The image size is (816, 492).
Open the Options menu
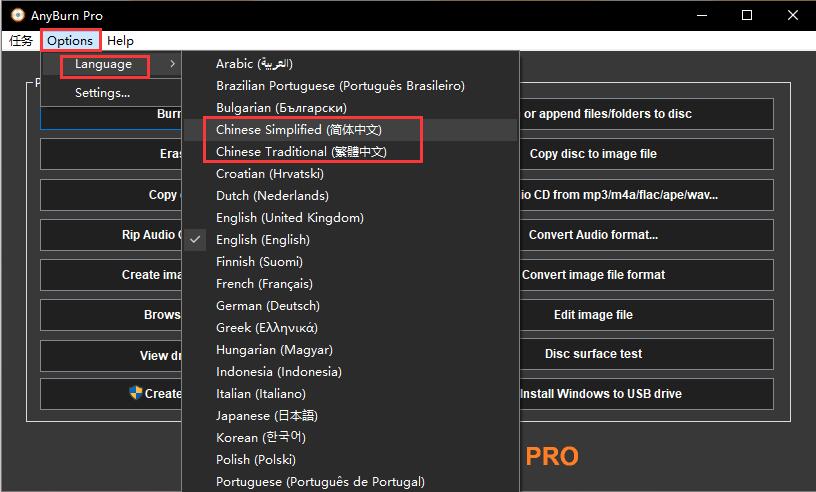click(70, 41)
